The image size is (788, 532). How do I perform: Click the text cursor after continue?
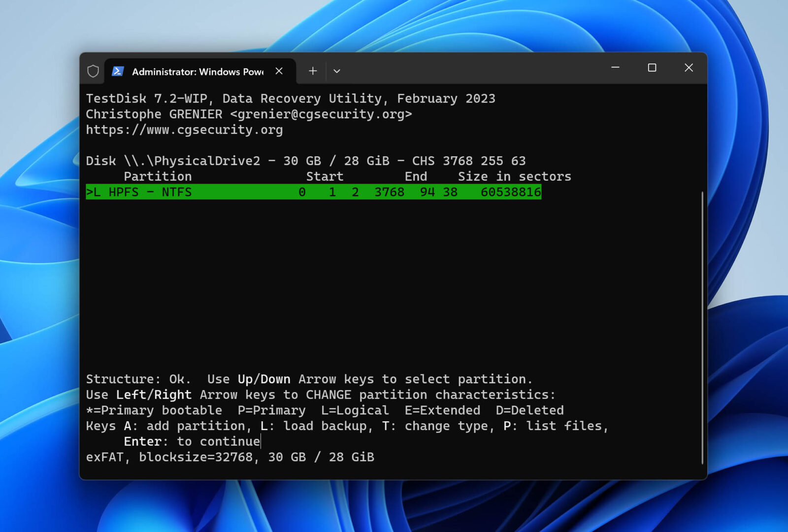tap(261, 441)
